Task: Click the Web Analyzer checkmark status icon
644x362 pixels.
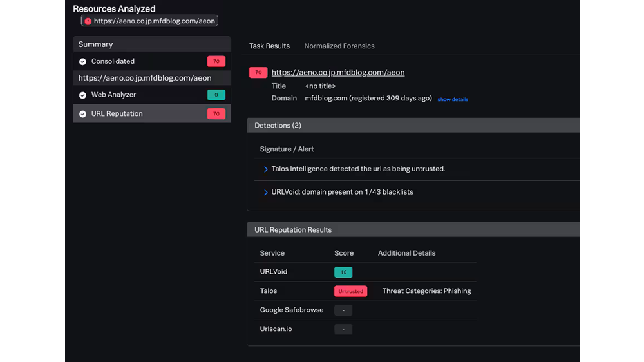Action: (82, 95)
